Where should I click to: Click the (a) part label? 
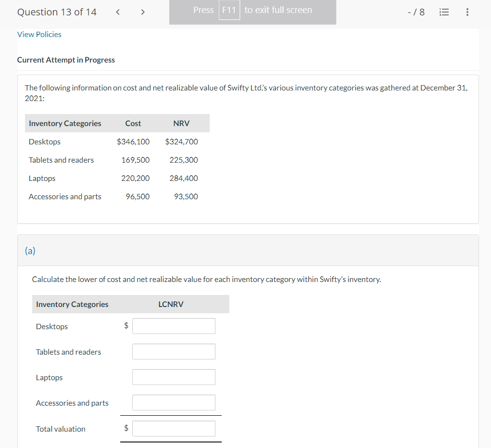[x=30, y=251]
